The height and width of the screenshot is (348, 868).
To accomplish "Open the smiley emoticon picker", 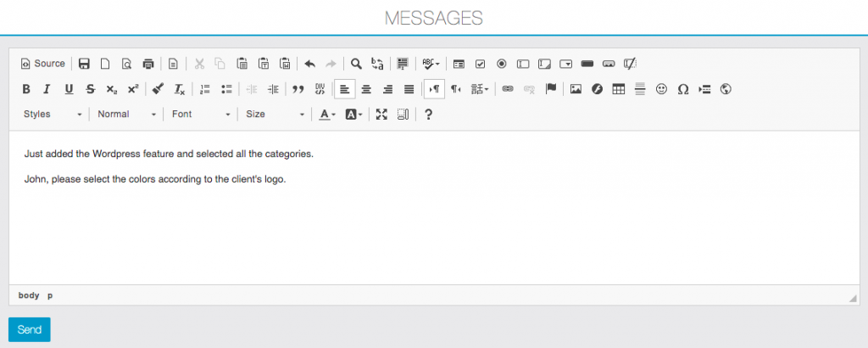I will 662,89.
